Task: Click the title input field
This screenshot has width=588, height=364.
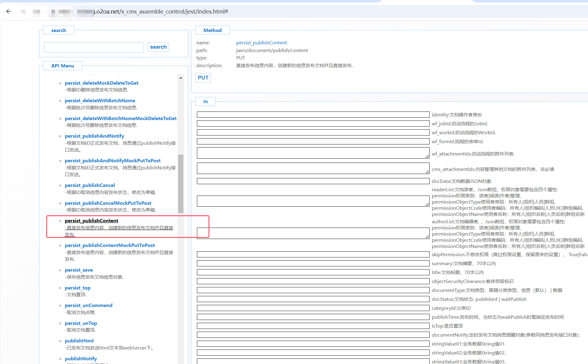Action: click(313, 273)
